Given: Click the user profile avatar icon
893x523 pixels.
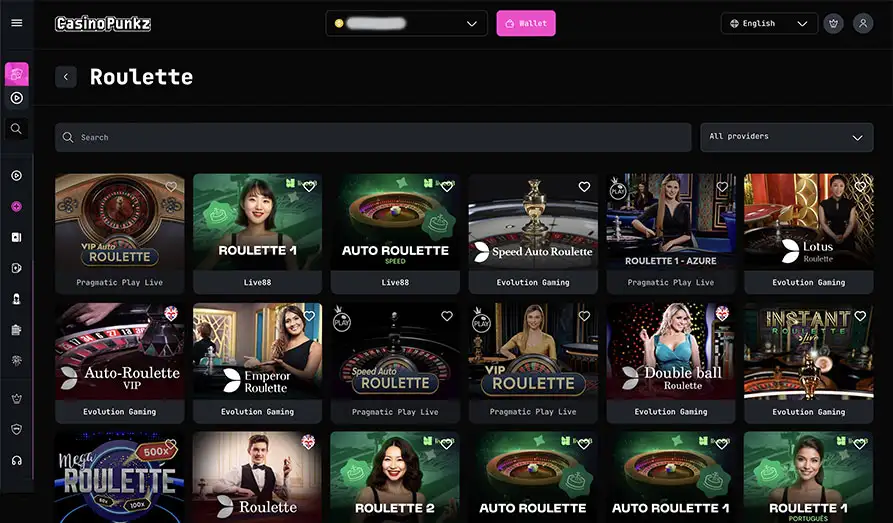Looking at the screenshot, I should click(863, 23).
